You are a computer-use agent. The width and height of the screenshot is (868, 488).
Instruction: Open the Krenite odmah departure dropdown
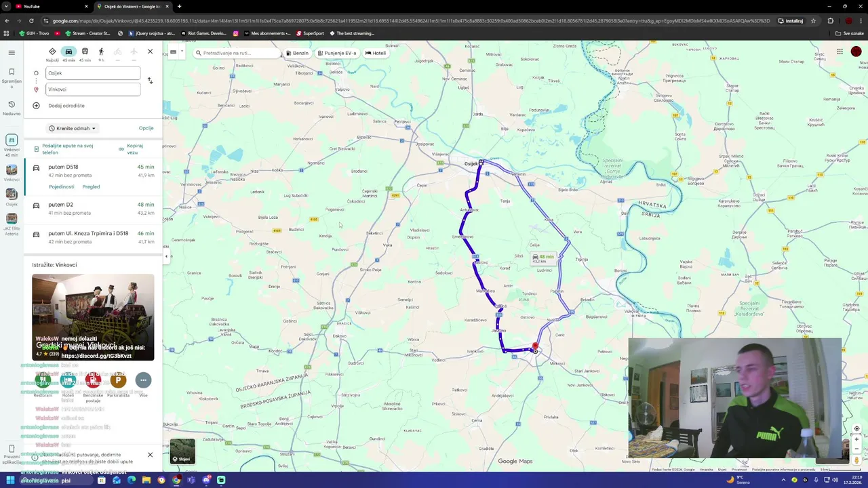click(x=73, y=128)
